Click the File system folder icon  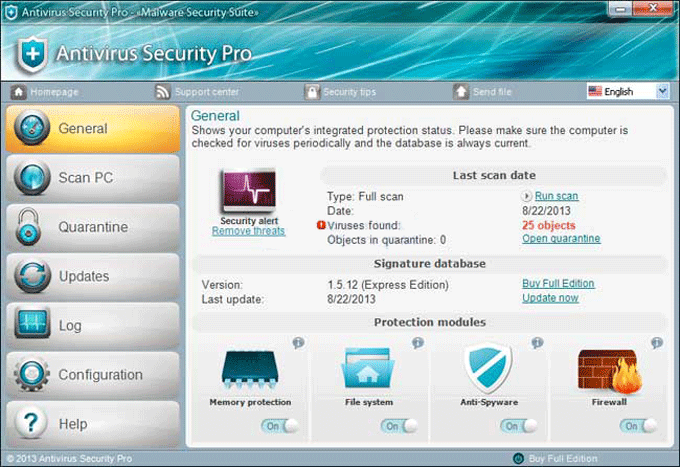[370, 370]
